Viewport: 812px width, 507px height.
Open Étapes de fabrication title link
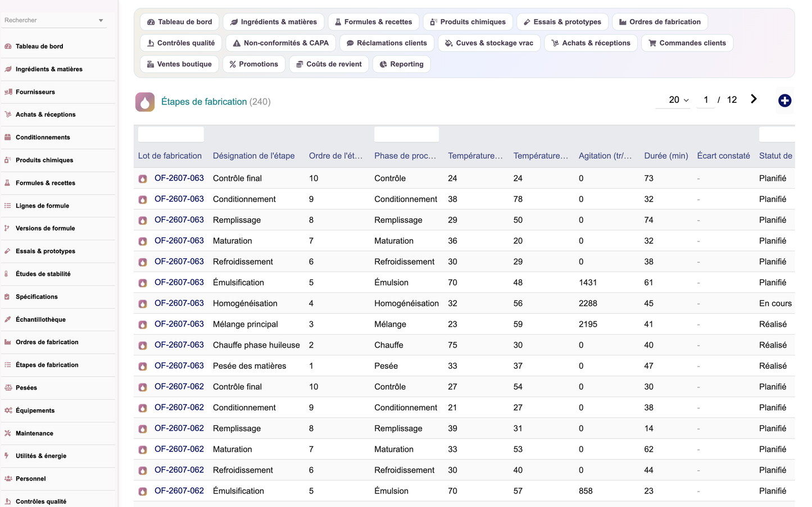pyautogui.click(x=204, y=102)
